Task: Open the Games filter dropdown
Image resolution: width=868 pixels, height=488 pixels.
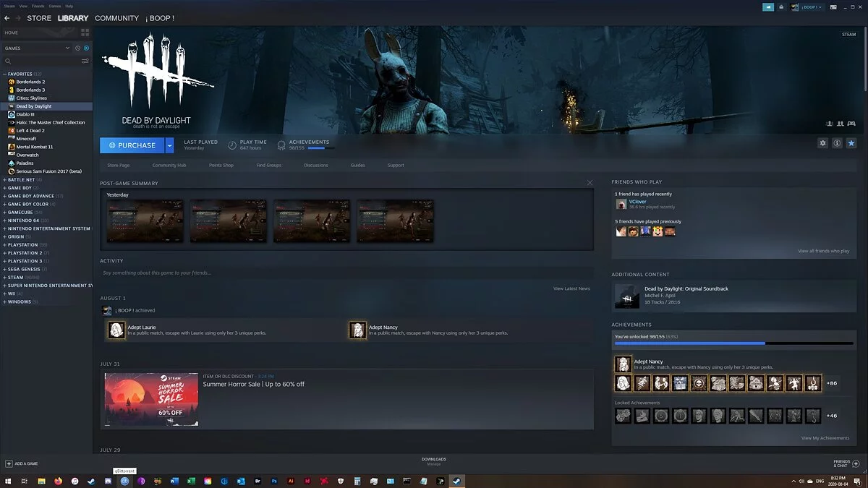Action: (36, 48)
